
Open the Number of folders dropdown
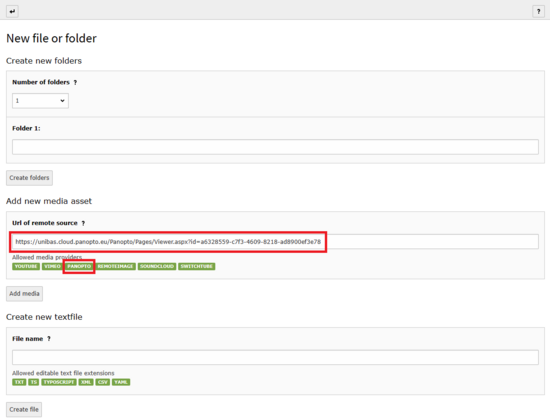point(40,101)
